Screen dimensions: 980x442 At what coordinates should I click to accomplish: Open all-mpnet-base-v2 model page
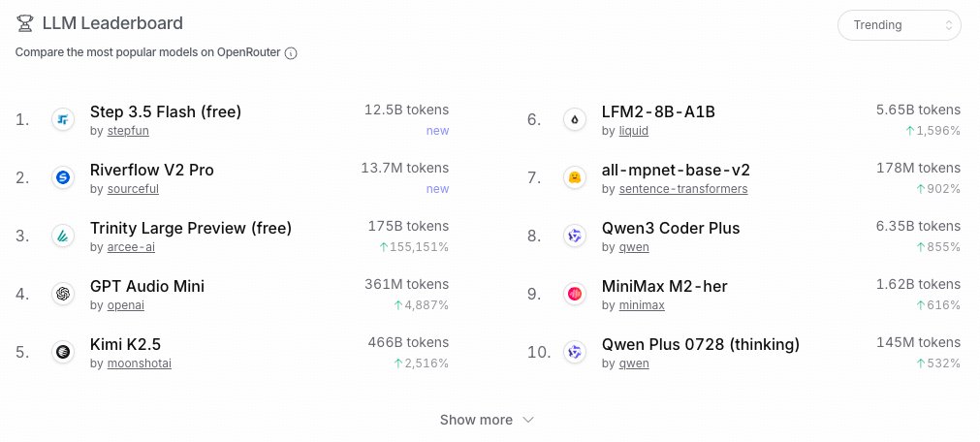point(676,170)
